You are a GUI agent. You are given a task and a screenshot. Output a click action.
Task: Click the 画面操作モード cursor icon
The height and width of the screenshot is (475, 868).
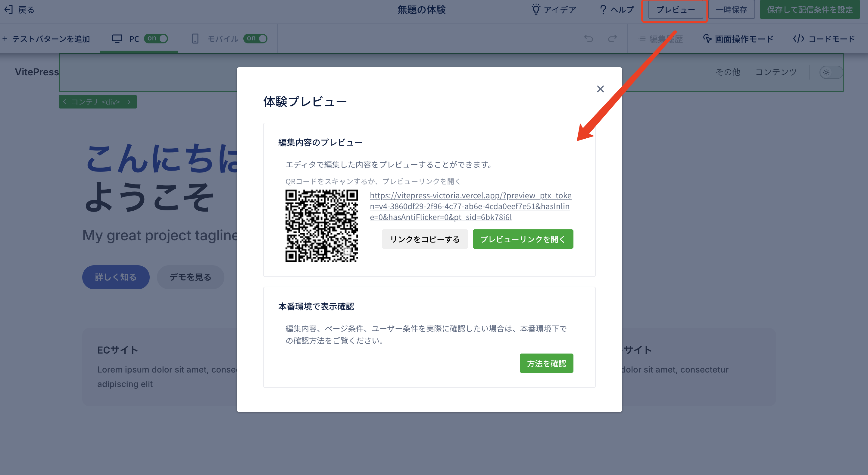tap(707, 39)
